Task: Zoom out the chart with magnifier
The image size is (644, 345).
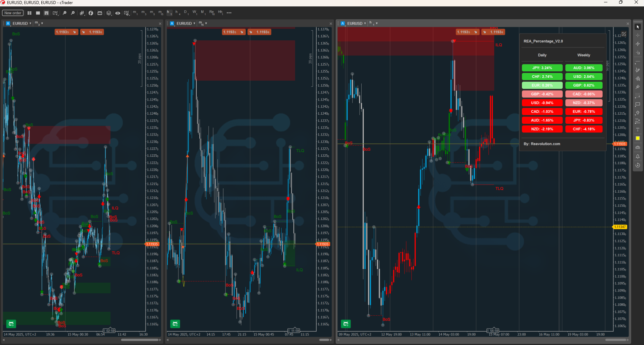Action: 65,13
